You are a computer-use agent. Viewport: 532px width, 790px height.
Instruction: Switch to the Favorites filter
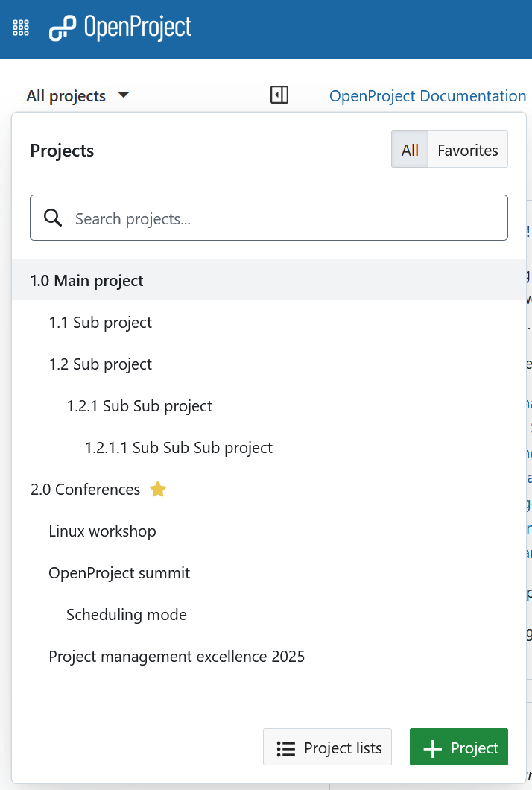coord(468,150)
